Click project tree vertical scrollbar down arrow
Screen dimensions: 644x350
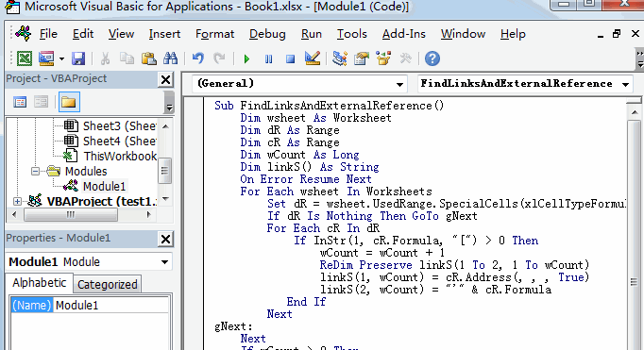click(165, 199)
